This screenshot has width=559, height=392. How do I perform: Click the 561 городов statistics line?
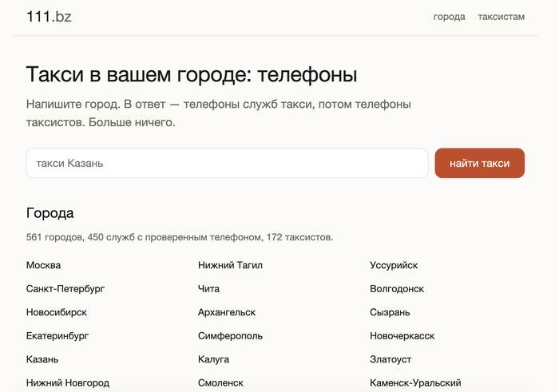point(180,237)
